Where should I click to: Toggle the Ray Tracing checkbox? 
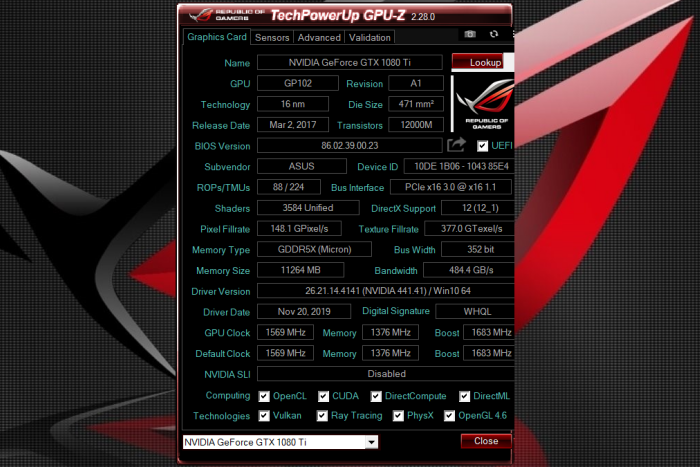(322, 416)
